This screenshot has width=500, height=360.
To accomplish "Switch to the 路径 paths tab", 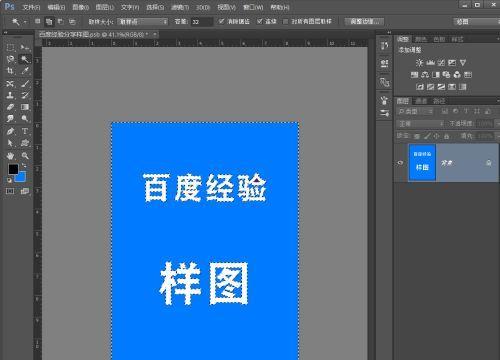I will pyautogui.click(x=439, y=101).
